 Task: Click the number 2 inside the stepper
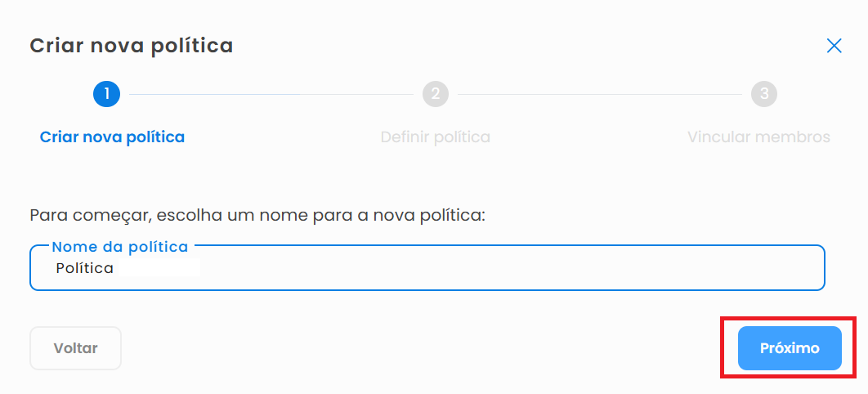click(436, 94)
